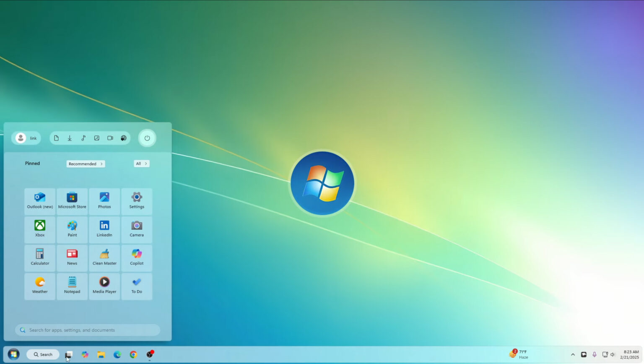This screenshot has width=644, height=364.
Task: Open Clean Master
Action: (104, 257)
